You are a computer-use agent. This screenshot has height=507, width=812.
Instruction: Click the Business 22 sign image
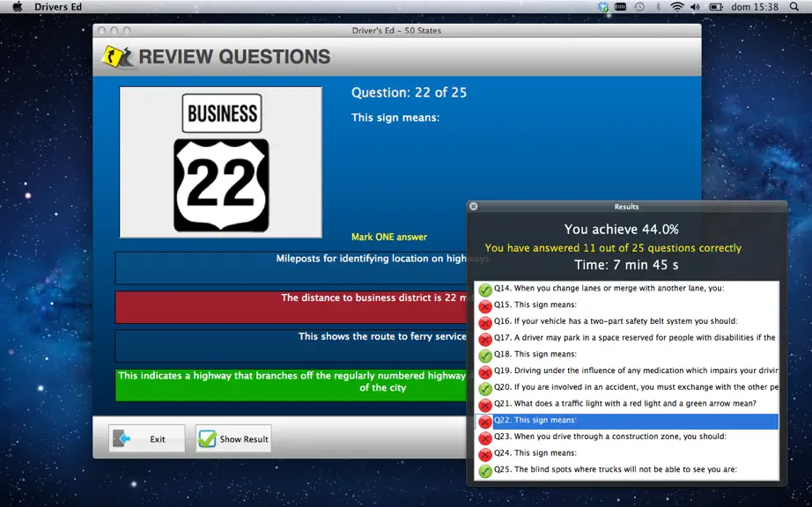tap(221, 163)
